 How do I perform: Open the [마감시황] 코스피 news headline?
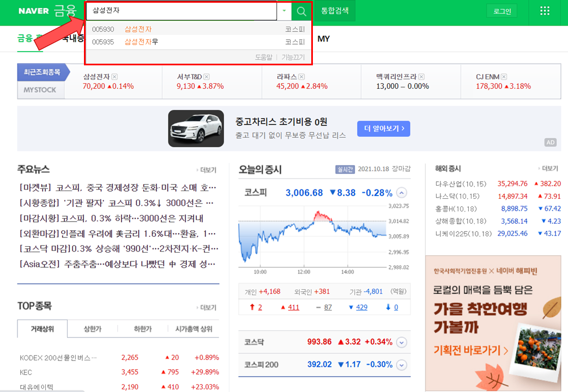111,218
